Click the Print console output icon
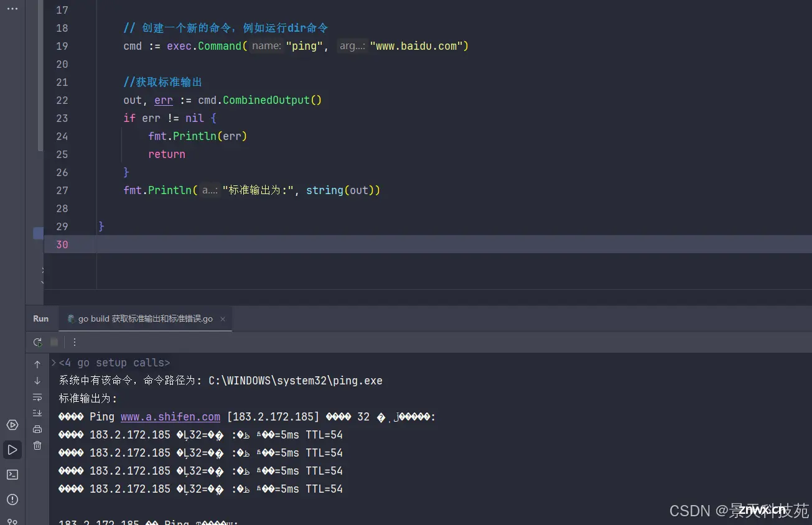This screenshot has width=812, height=525. (x=37, y=429)
